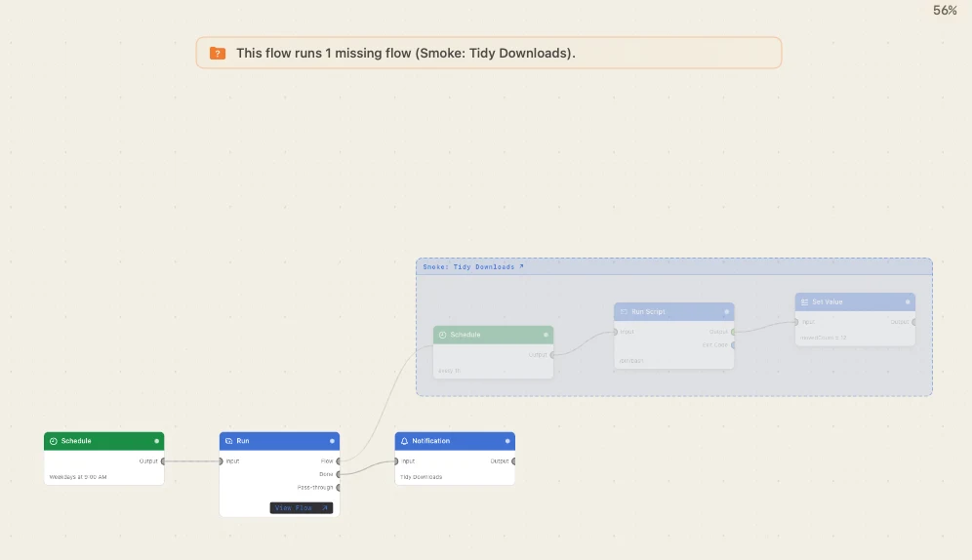Select the Run Script node header
Screen dimensions: 972x560
pos(673,311)
